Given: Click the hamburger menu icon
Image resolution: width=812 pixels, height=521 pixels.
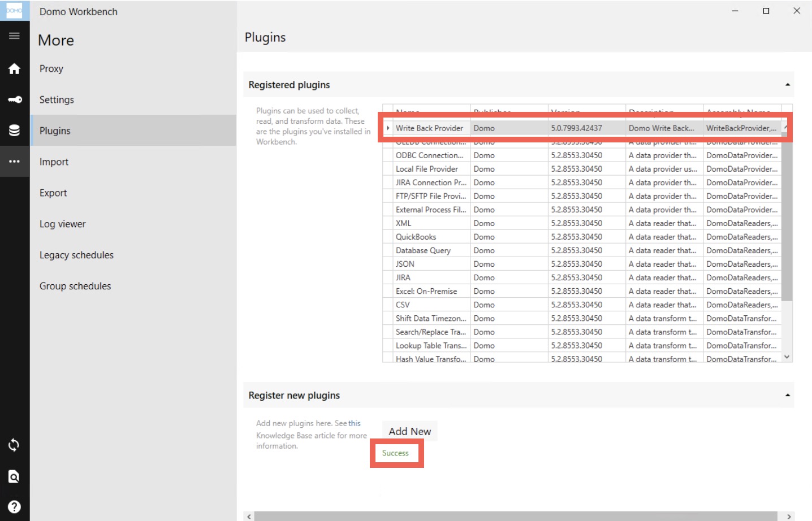Looking at the screenshot, I should coord(14,35).
